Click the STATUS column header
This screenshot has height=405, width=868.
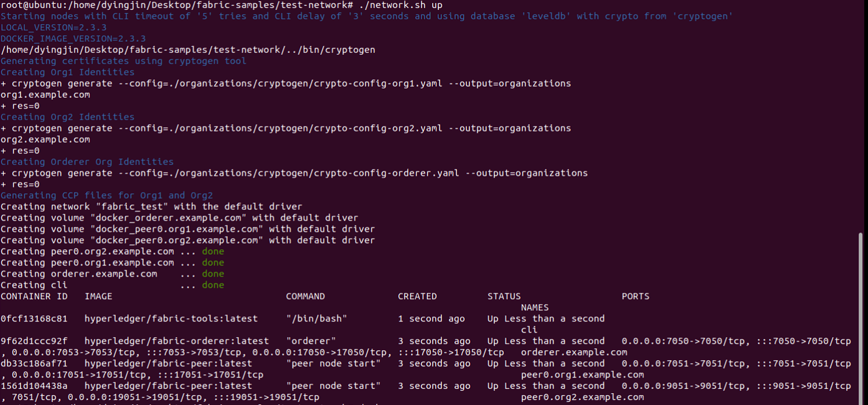(504, 297)
